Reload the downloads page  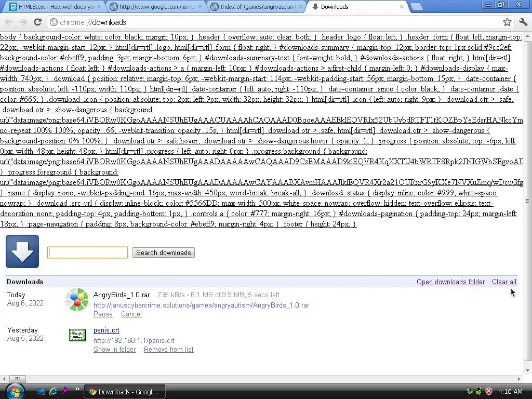[37, 22]
